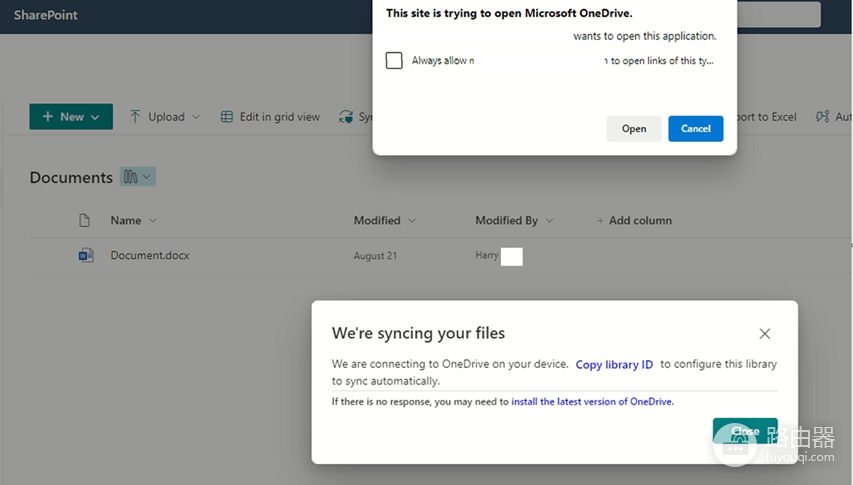Viewport: 853px width, 485px height.
Task: Open the Modified column dropdown
Action: click(x=412, y=220)
